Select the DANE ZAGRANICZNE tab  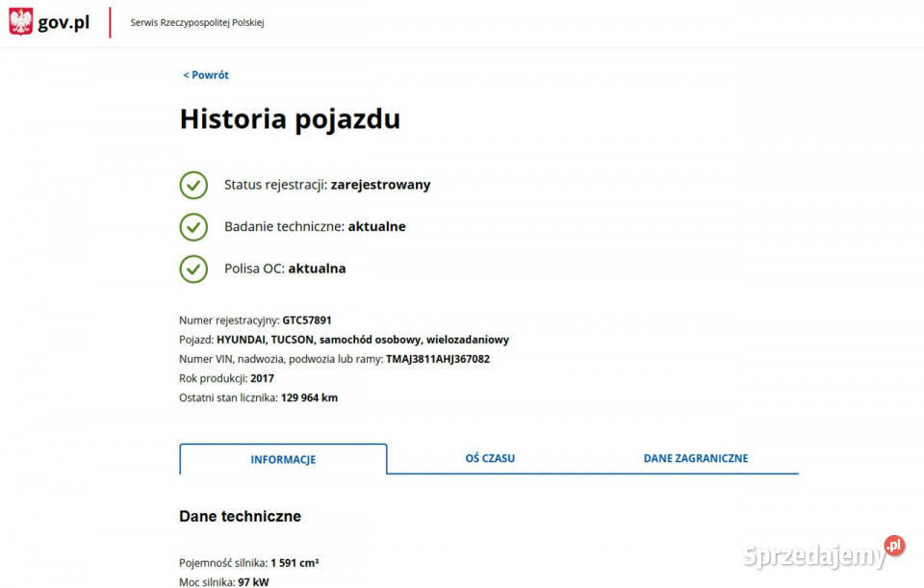tap(695, 458)
